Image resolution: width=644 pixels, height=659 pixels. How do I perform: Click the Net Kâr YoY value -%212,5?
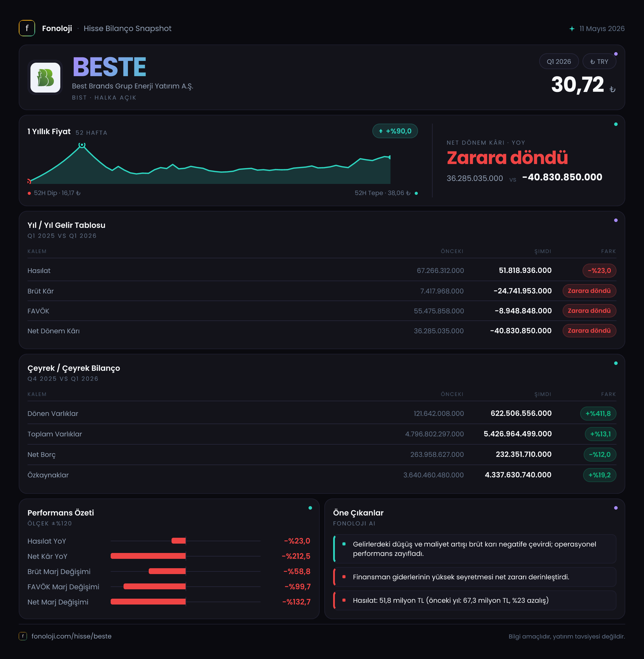click(296, 556)
